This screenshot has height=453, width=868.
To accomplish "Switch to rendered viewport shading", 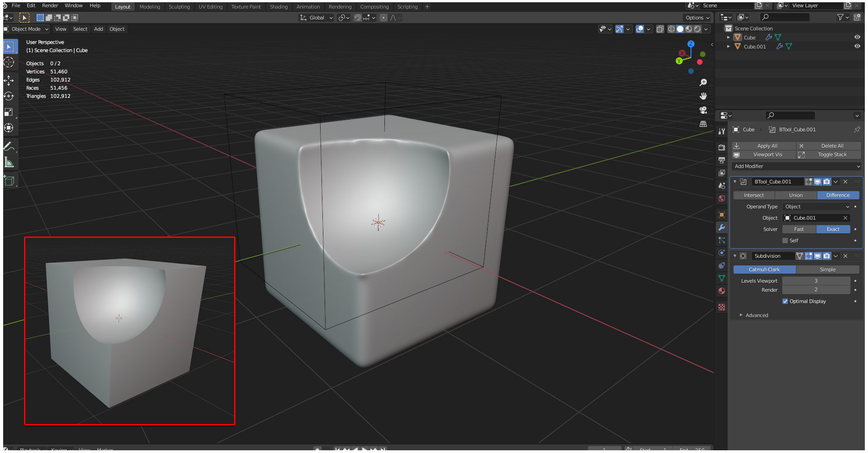I will point(698,29).
